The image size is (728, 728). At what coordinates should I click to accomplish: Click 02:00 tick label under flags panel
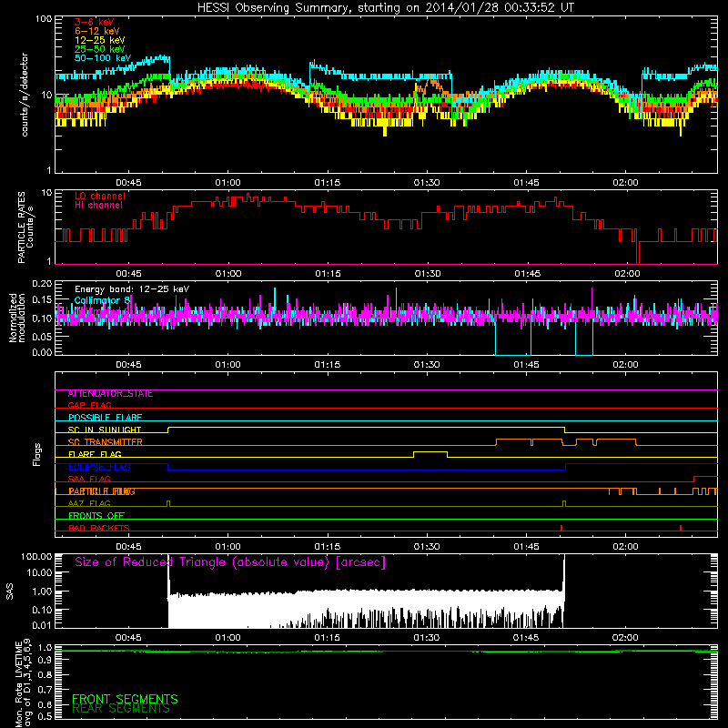pos(625,547)
